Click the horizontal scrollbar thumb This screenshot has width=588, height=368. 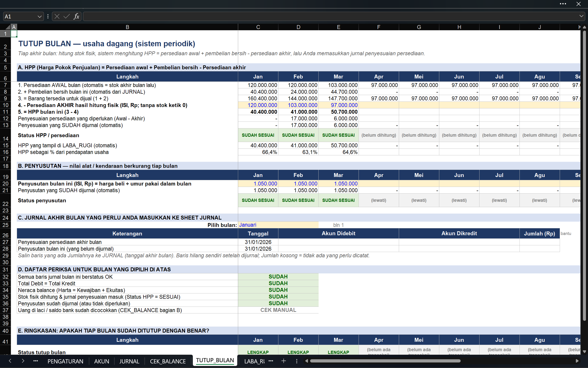pyautogui.click(x=385, y=361)
